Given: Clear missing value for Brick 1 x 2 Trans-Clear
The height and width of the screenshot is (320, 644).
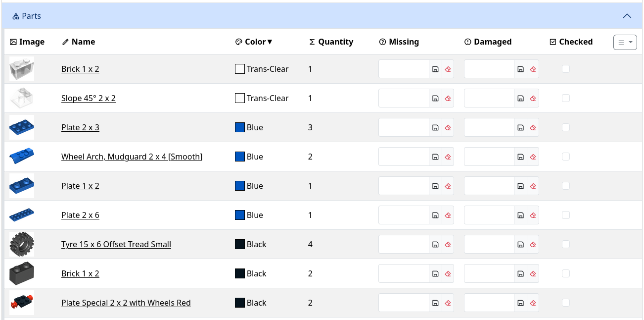Looking at the screenshot, I should pos(448,69).
